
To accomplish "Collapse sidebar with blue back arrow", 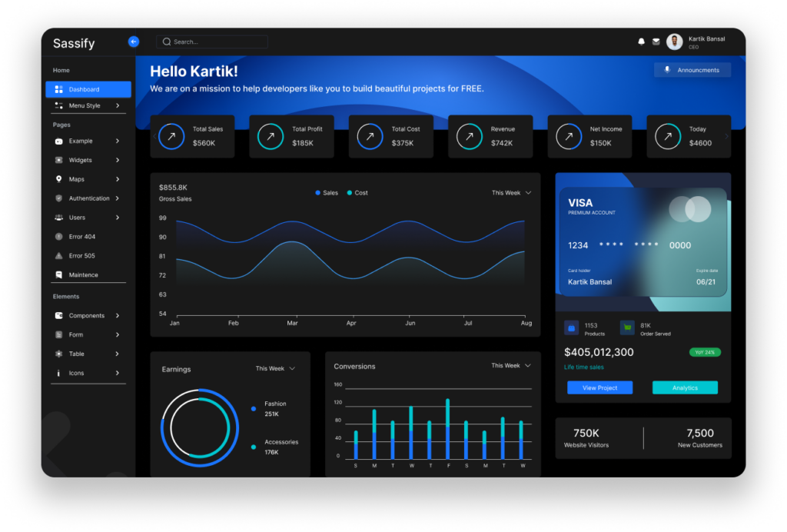I will (x=134, y=42).
